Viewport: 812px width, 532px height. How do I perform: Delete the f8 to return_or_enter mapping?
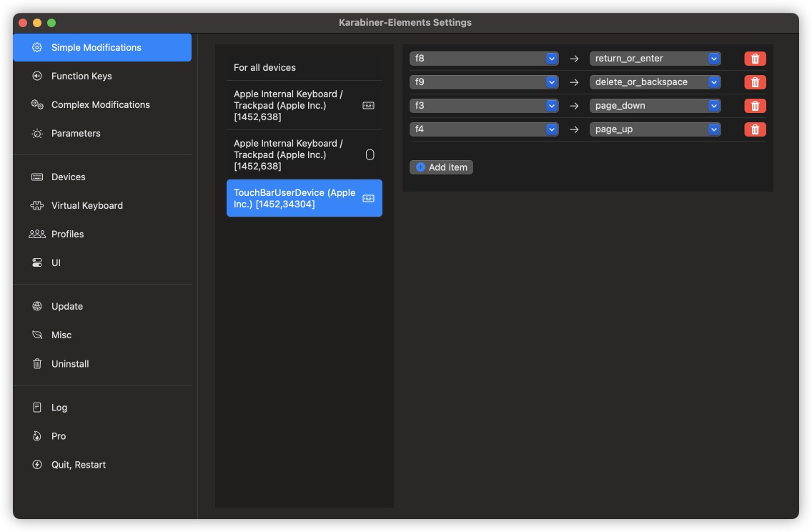tap(755, 59)
